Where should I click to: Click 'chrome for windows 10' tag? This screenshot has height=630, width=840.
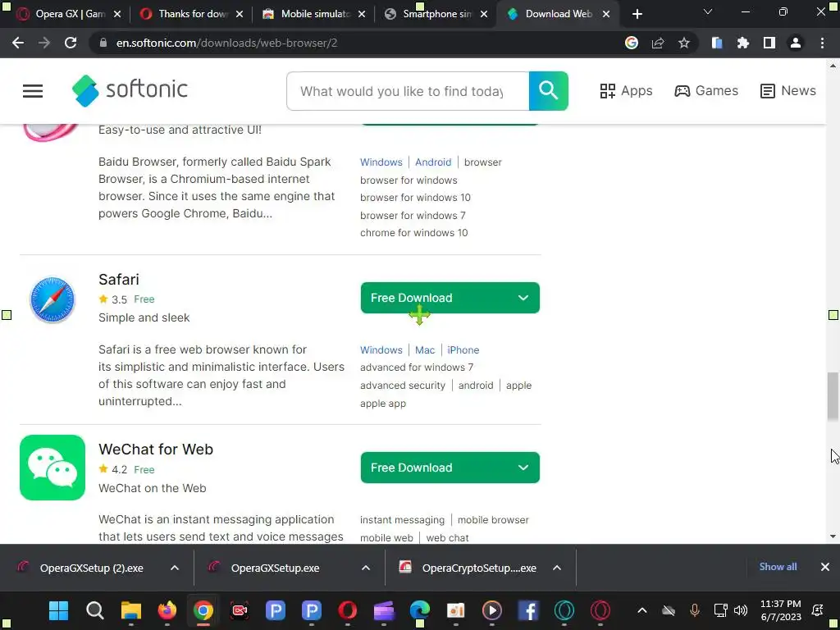[413, 232]
